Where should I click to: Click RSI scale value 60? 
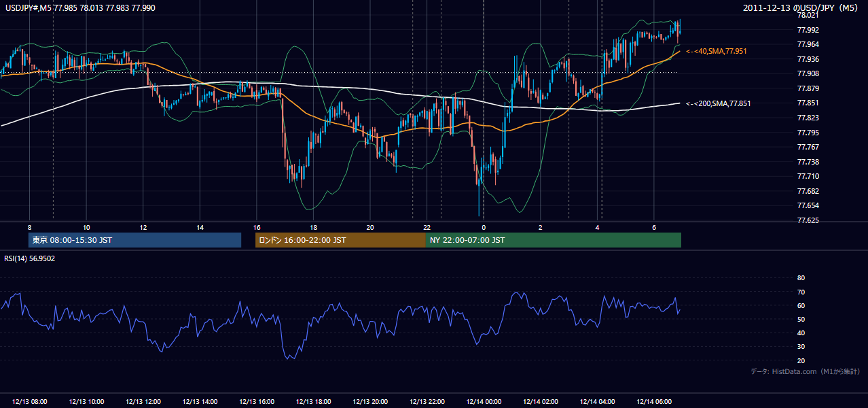(x=801, y=305)
